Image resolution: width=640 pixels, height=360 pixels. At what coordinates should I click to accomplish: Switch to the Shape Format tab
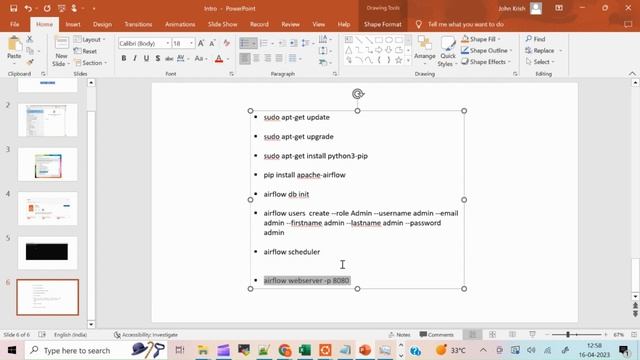[x=382, y=24]
